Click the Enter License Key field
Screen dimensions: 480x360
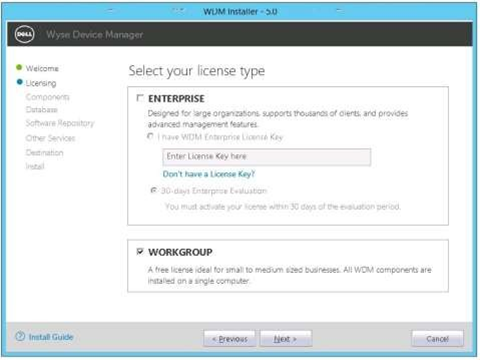click(267, 157)
